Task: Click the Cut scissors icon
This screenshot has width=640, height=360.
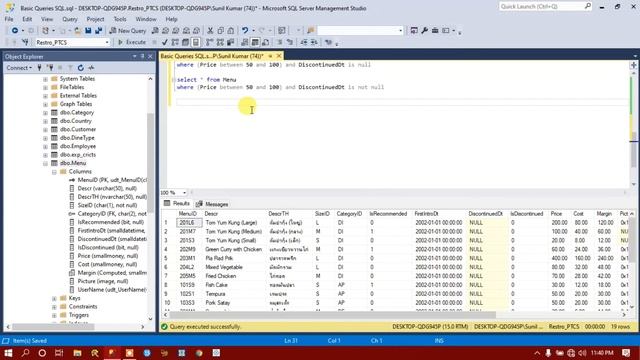Action: pyautogui.click(x=210, y=31)
